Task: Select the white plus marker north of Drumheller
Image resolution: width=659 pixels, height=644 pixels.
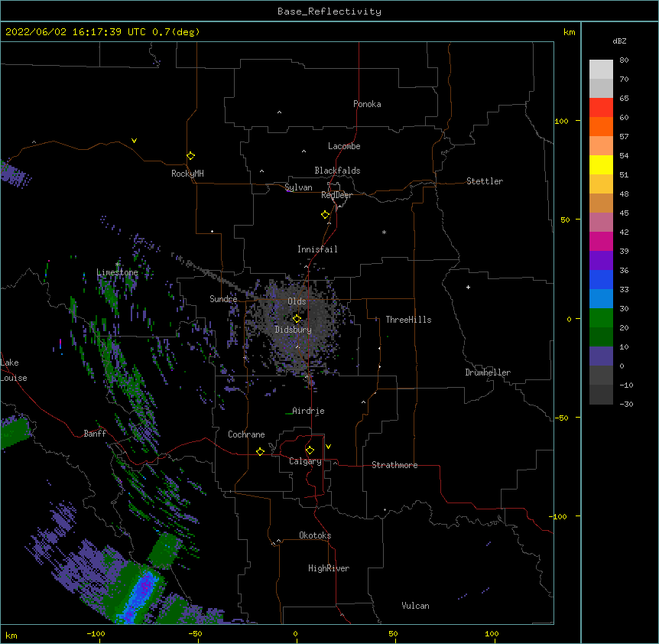Action: 468,287
